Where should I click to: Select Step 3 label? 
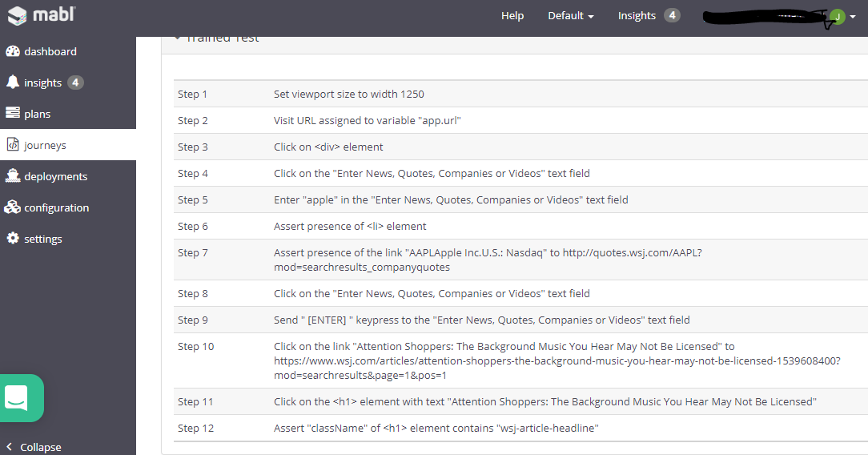(x=193, y=147)
